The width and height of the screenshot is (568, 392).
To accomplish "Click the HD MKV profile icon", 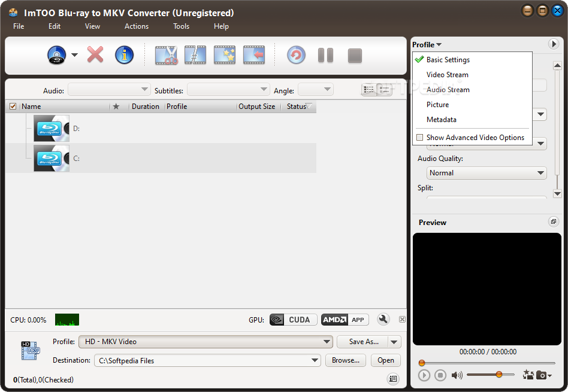I will click(x=30, y=350).
